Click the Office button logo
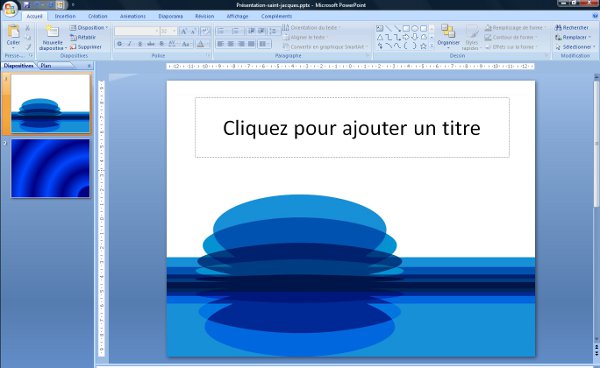Viewport: 600px width, 368px height. (10, 8)
